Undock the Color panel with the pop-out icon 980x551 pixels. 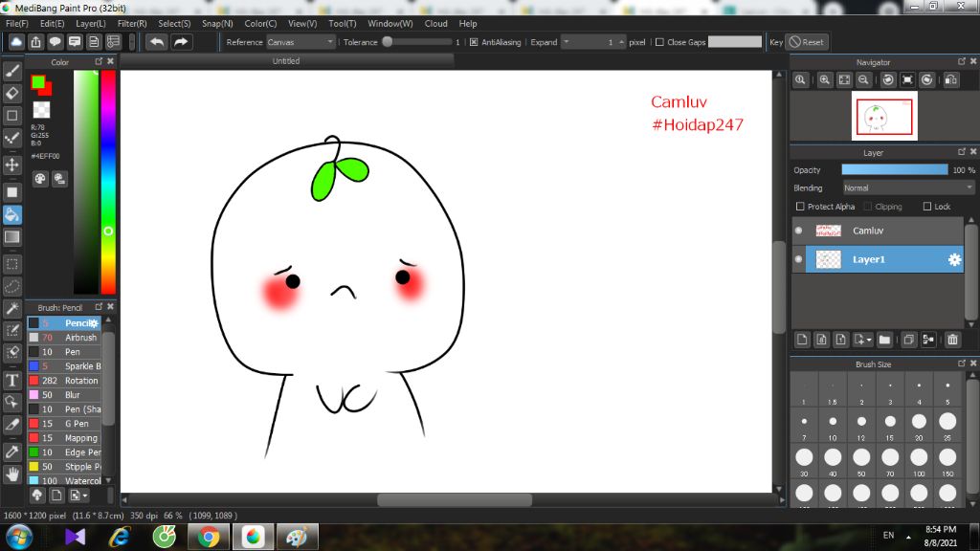99,61
